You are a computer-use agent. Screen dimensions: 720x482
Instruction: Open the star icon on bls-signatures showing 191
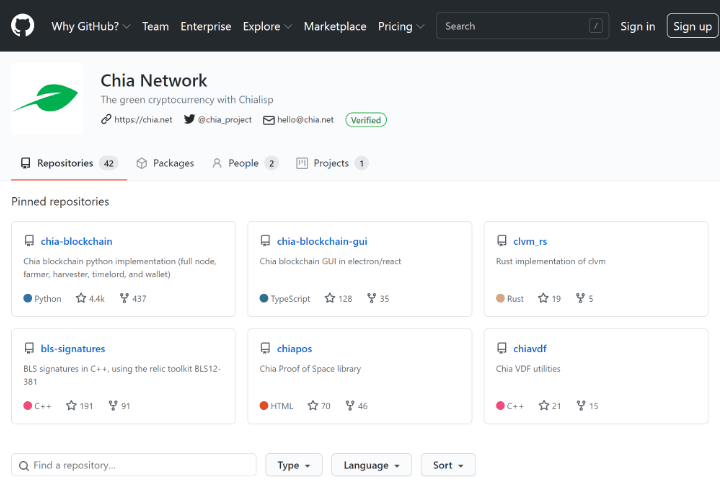pos(71,405)
